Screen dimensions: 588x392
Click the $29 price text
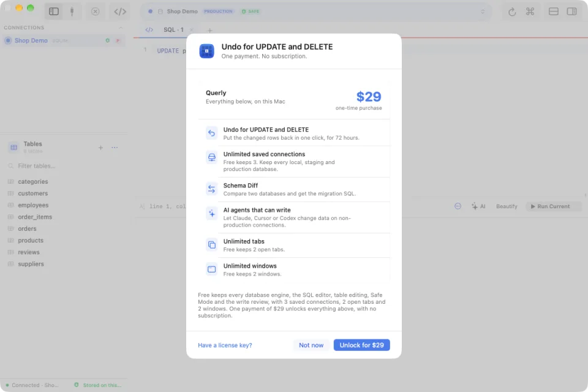point(369,97)
